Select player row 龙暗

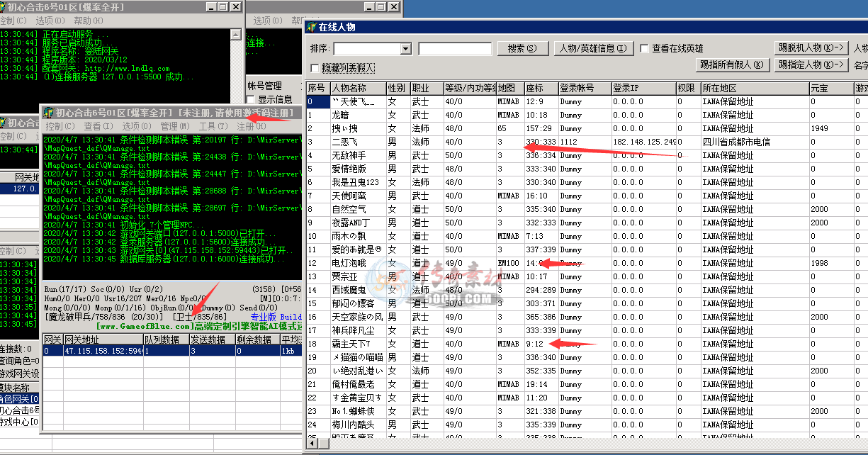click(587, 115)
